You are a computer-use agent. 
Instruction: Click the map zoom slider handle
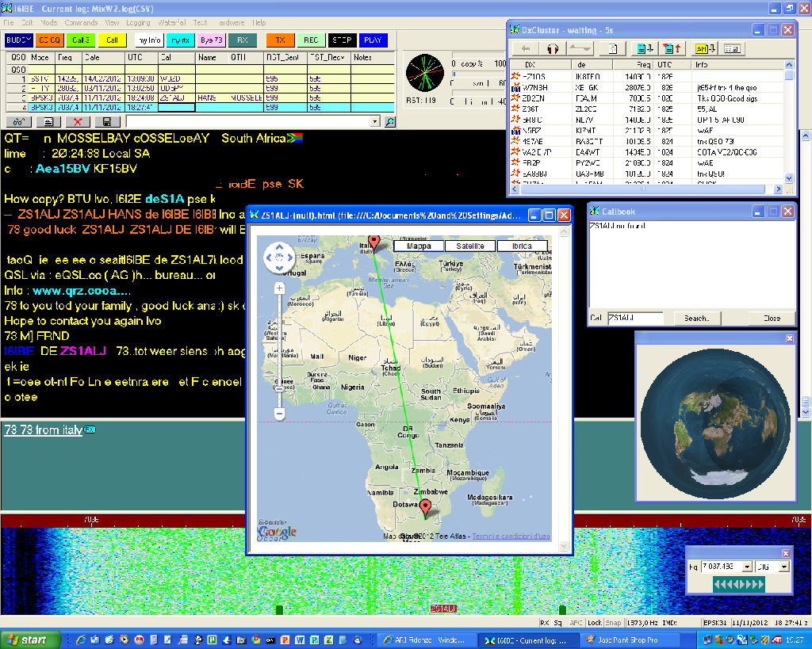pyautogui.click(x=279, y=388)
